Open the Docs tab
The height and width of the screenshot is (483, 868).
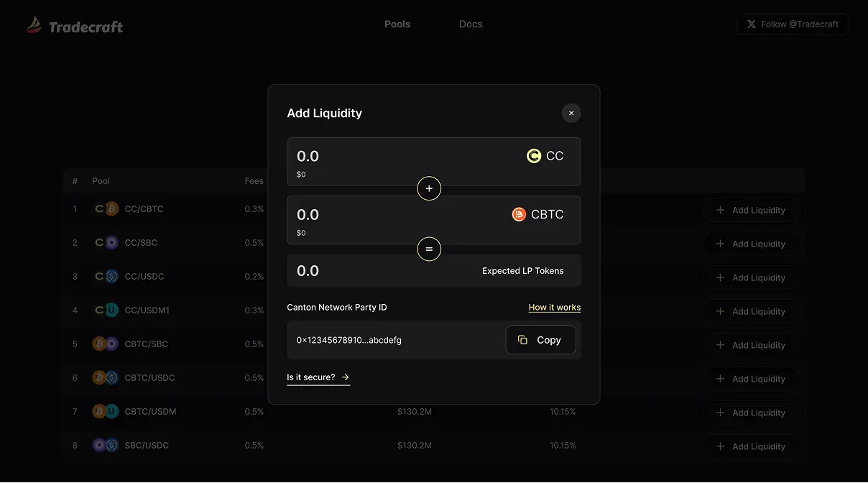pos(471,24)
